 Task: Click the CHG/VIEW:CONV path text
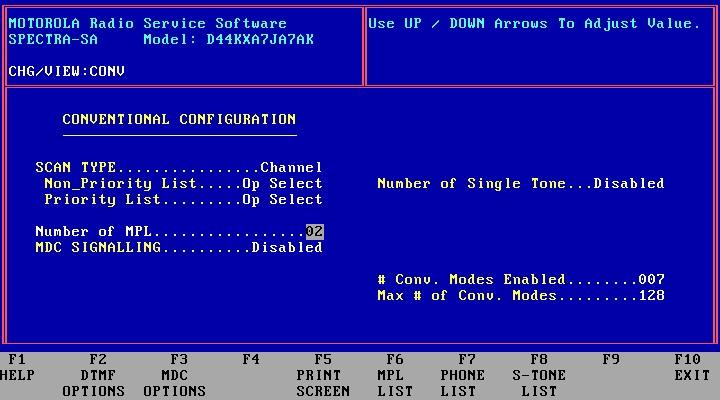point(67,71)
